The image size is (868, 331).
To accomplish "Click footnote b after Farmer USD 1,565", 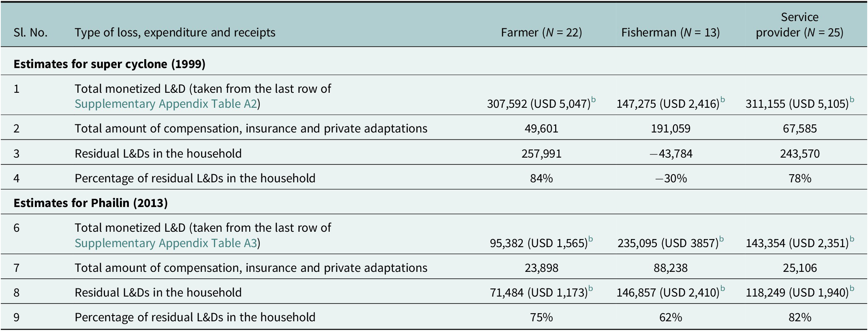I will pos(591,239).
